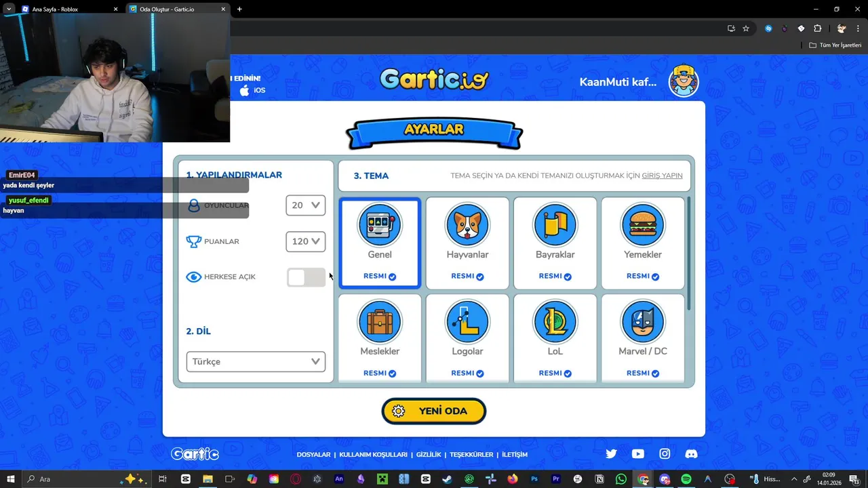Open Chrome profile avatar
868x488 pixels.
click(x=842, y=28)
